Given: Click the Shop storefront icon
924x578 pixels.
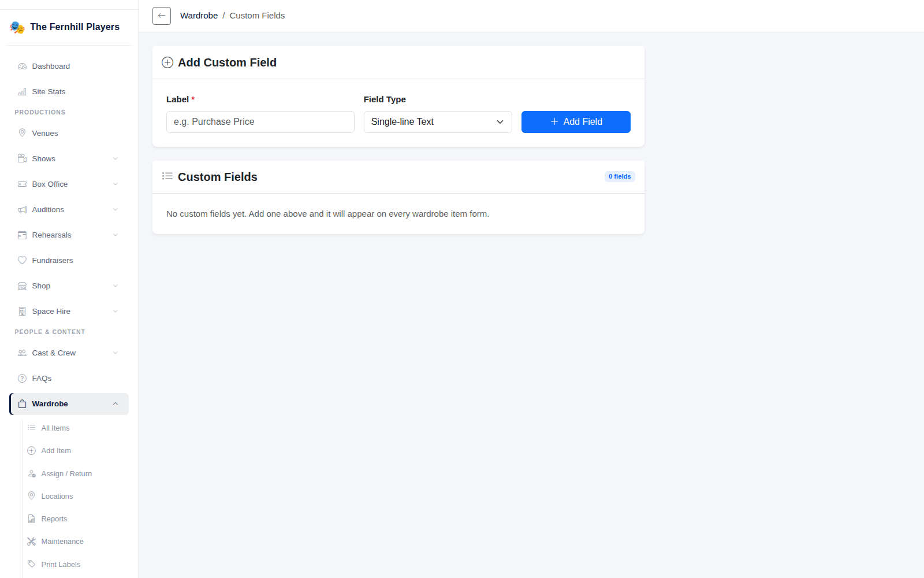Looking at the screenshot, I should point(22,286).
